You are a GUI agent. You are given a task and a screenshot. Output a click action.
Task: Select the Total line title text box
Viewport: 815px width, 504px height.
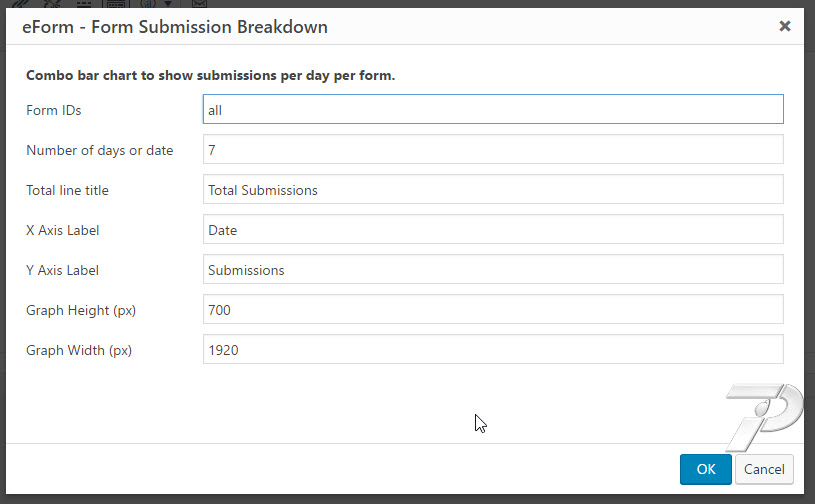(x=493, y=189)
